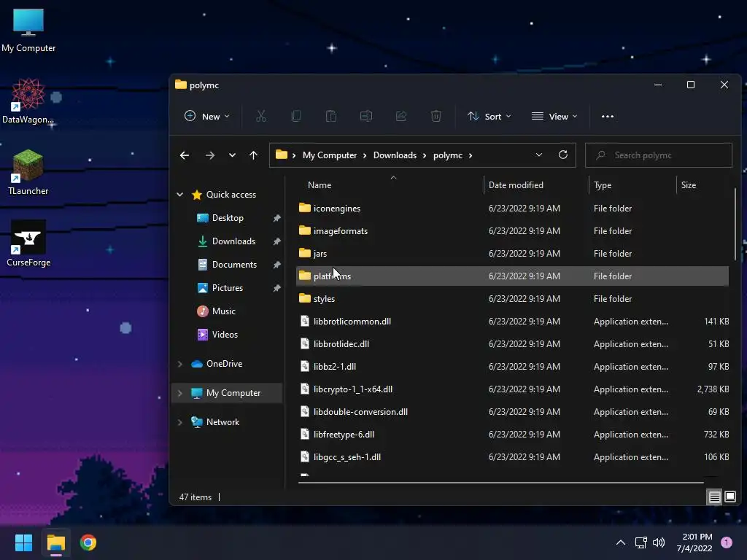Open the New dropdown menu
This screenshot has width=747, height=560.
206,116
